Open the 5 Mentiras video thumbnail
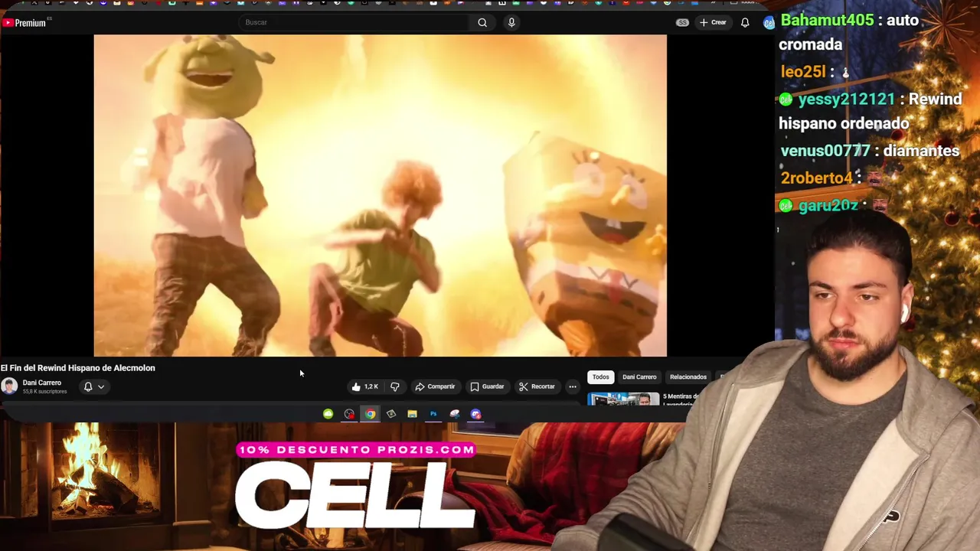980x551 pixels. point(623,399)
